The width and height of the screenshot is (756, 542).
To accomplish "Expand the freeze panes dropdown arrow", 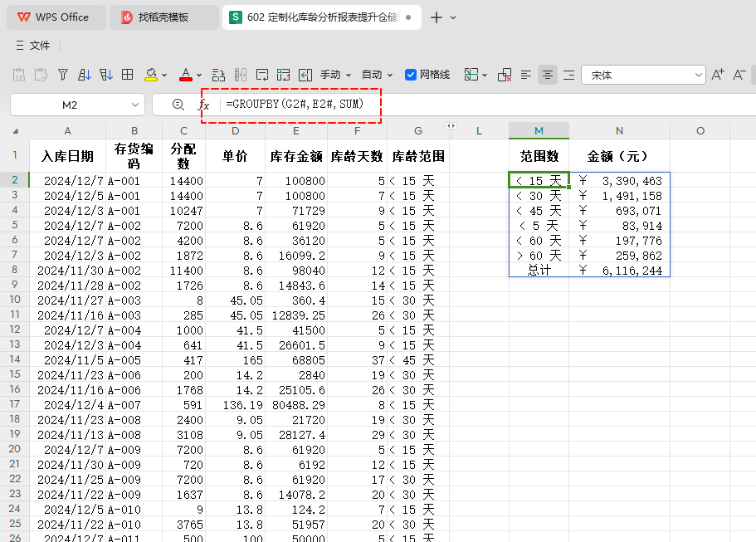I will point(485,76).
